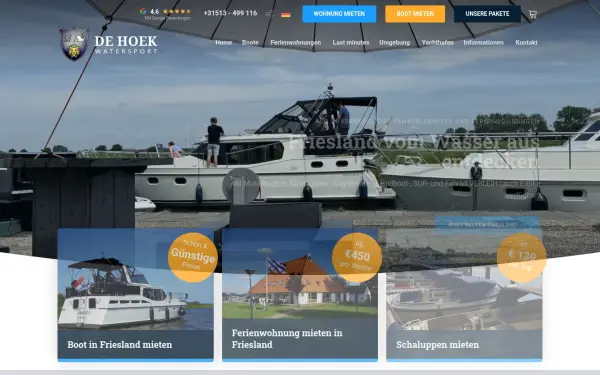Go to the Kontakt menu item
This screenshot has width=600, height=375.
pos(526,42)
